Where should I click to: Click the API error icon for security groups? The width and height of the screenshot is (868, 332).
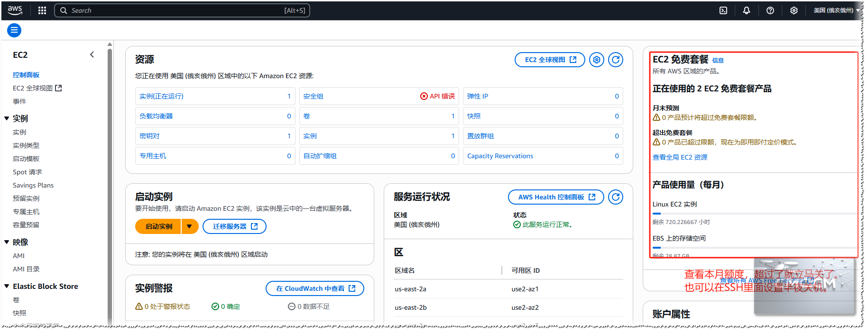[424, 96]
